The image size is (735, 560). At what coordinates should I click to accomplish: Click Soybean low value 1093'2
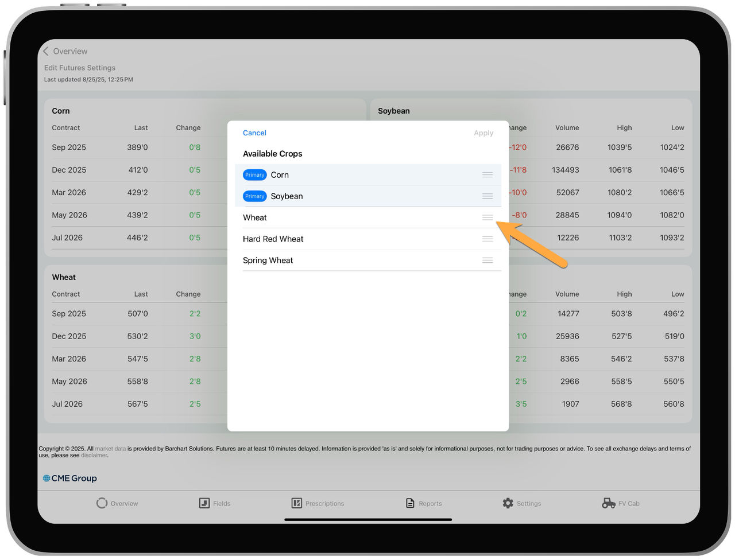tap(672, 238)
